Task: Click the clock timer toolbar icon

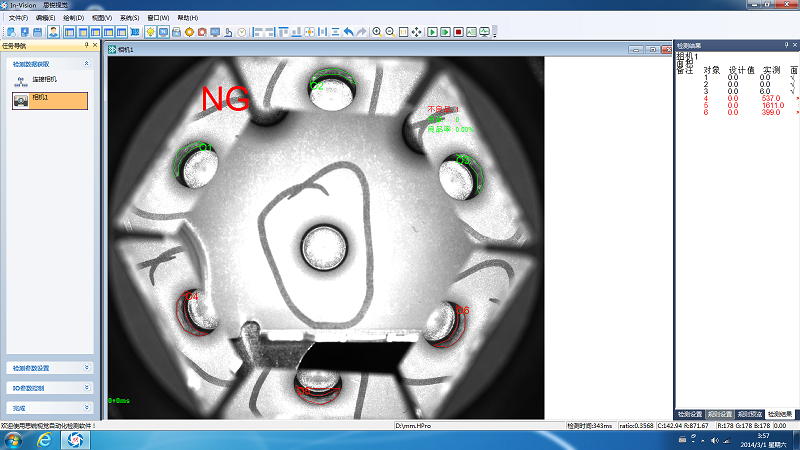Action: [242, 32]
